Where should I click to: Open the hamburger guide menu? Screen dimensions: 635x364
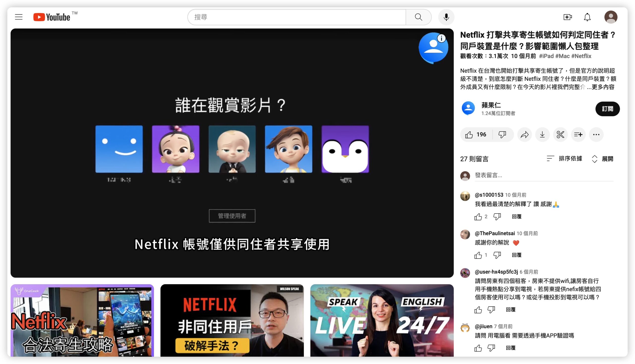coord(19,17)
